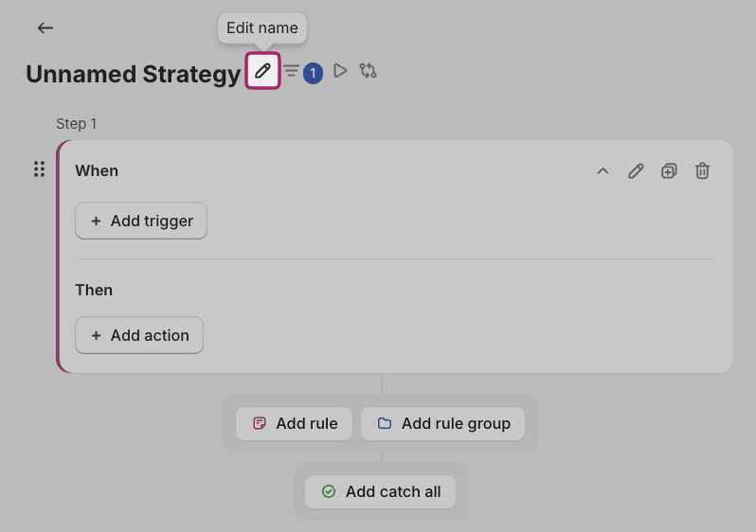
Task: Click the Step 1 label
Action: click(76, 124)
